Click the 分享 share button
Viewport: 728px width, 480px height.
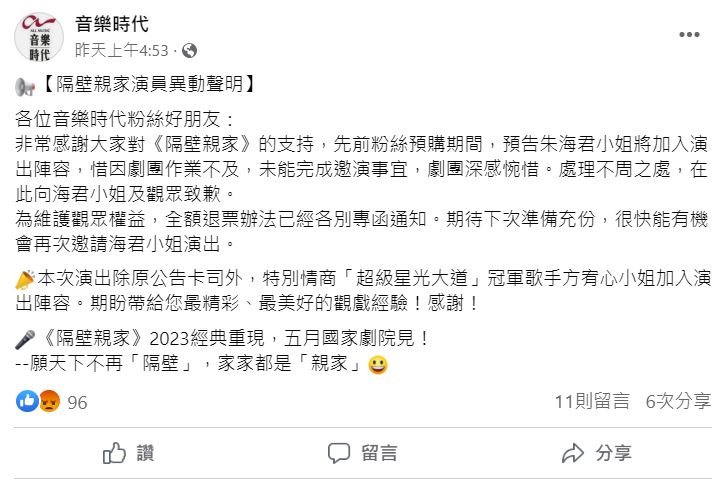pos(596,453)
